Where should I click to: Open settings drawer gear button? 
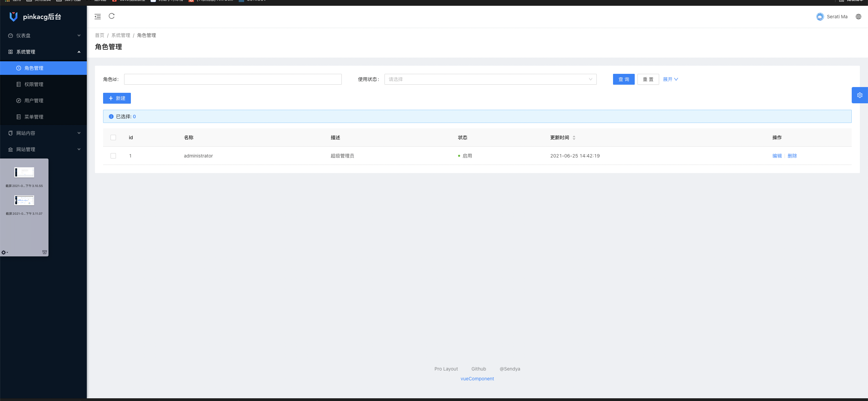point(860,95)
